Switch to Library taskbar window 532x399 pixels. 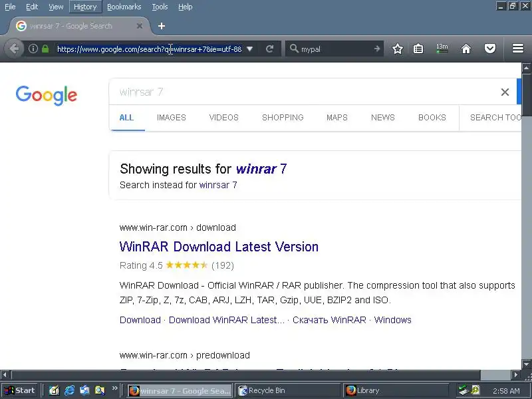click(395, 390)
